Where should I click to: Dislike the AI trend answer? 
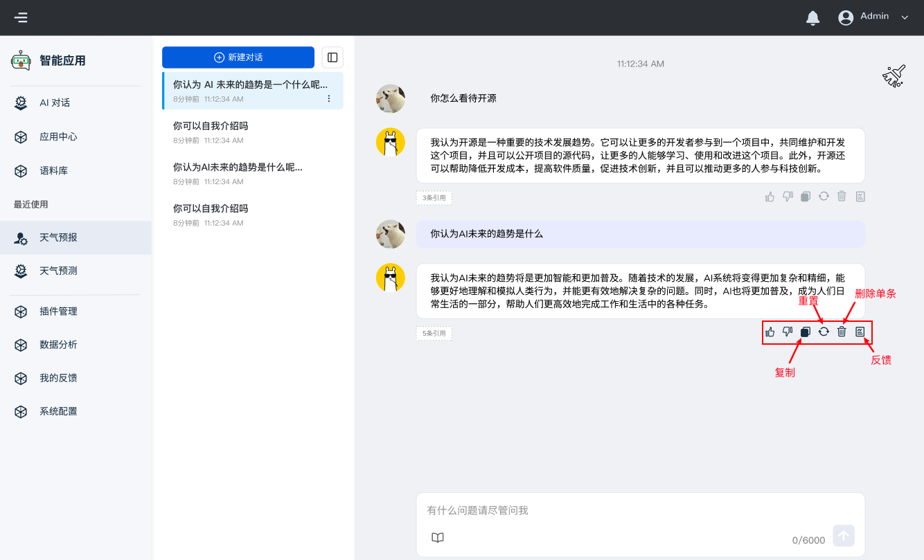pos(788,332)
